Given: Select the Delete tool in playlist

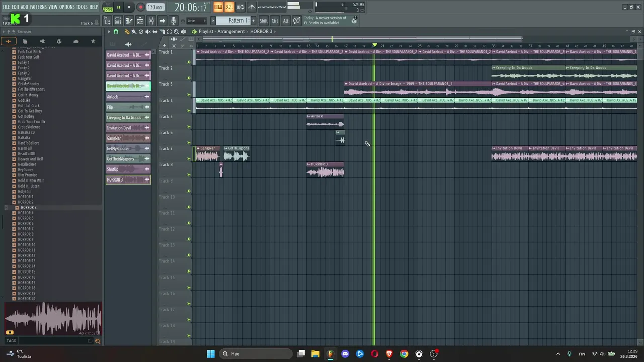Looking at the screenshot, I should tap(141, 31).
